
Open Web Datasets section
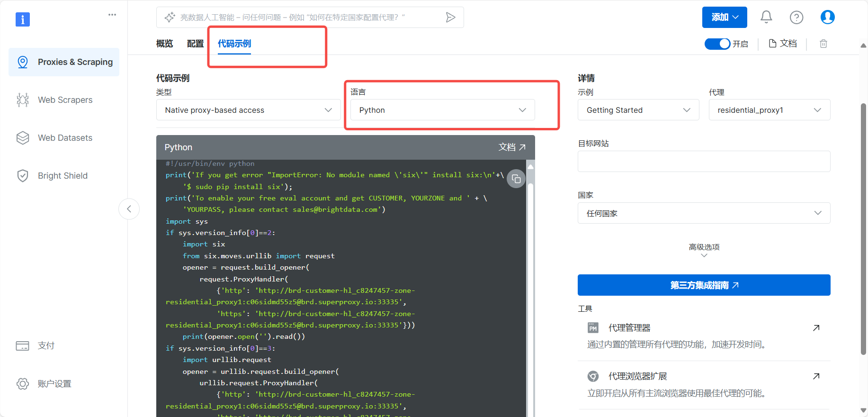click(x=64, y=138)
